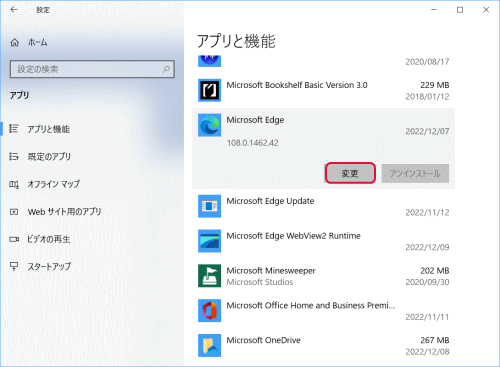The height and width of the screenshot is (367, 500).
Task: Select Microsoft Bookshelf Basic Version 3.0 entry
Action: point(323,90)
